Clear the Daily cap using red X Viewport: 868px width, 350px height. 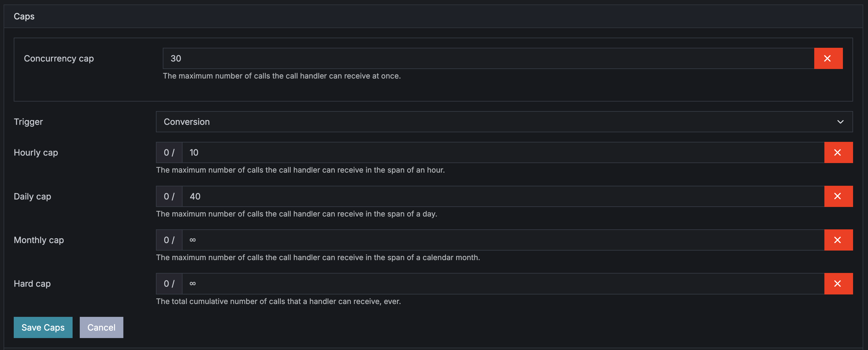coord(838,196)
